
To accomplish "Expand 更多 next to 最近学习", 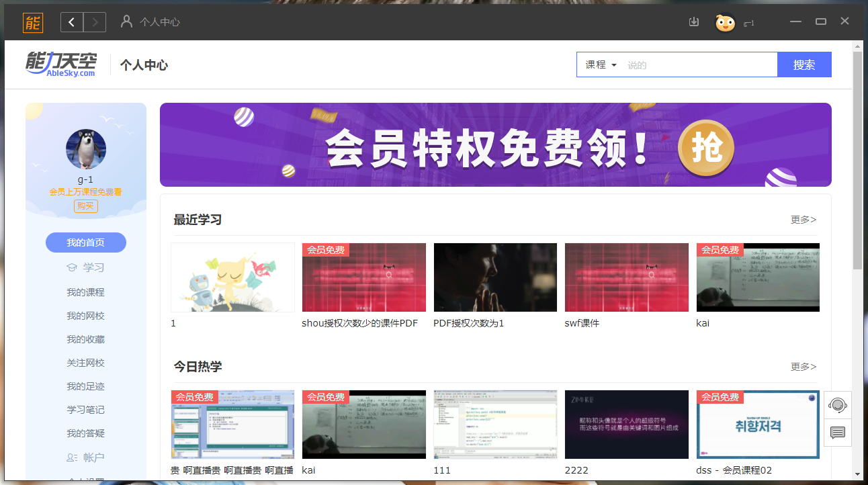I will coord(803,220).
